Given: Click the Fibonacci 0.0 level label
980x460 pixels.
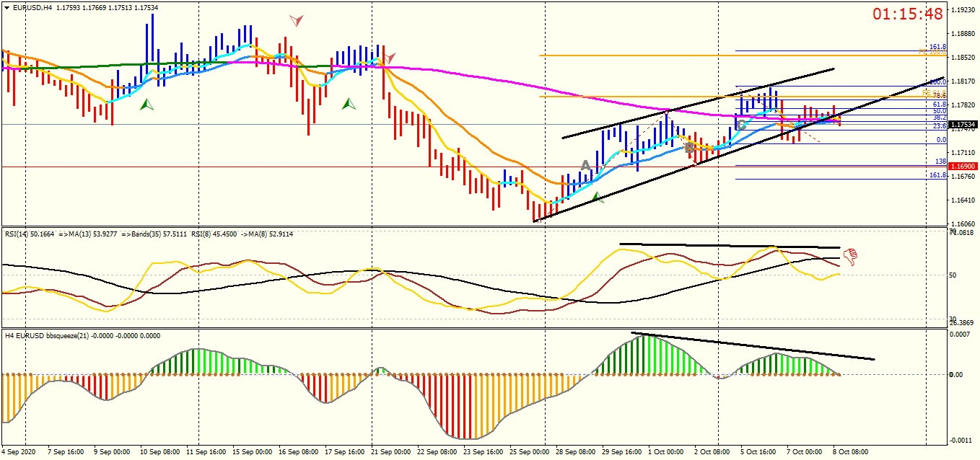Looking at the screenshot, I should click(x=942, y=140).
